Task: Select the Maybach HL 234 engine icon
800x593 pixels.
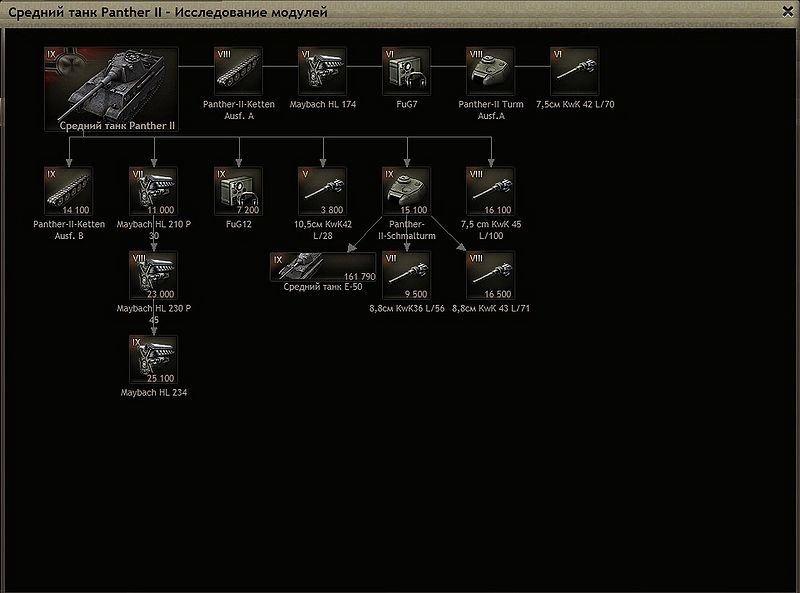Action: pos(154,360)
